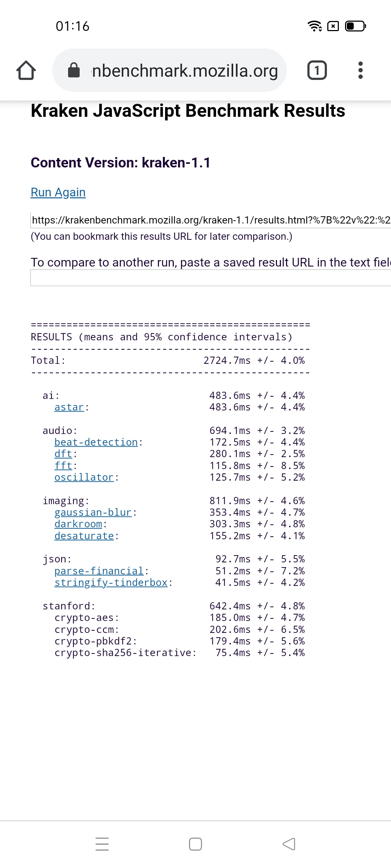The width and height of the screenshot is (391, 868).
Task: Tap the browser home icon
Action: (x=26, y=70)
